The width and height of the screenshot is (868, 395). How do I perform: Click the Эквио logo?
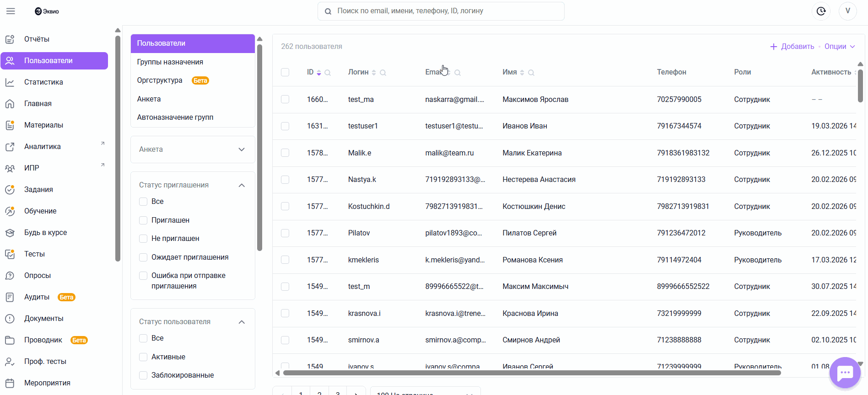47,11
